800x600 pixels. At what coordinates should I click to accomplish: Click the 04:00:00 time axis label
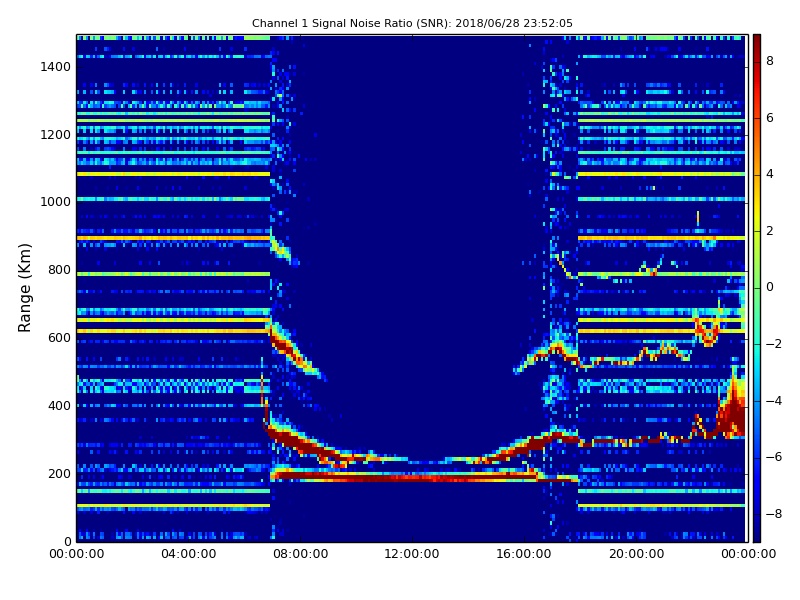(x=188, y=554)
